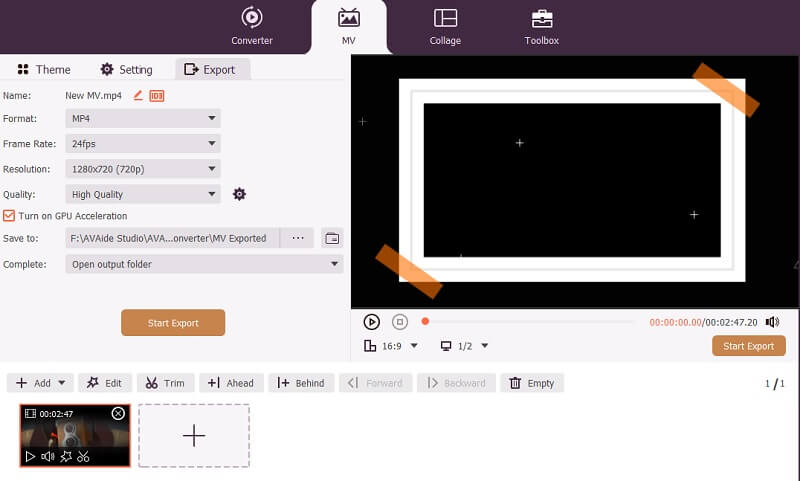Open quality settings gear icon

pyautogui.click(x=239, y=194)
